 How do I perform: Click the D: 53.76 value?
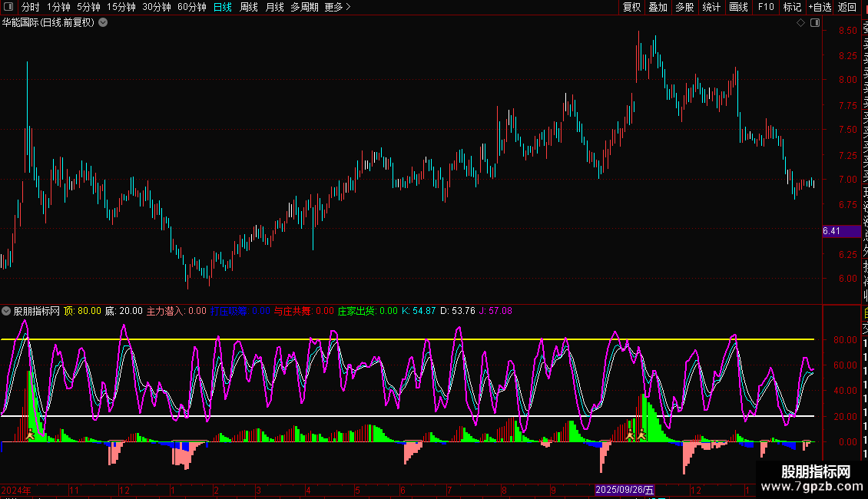coord(457,311)
